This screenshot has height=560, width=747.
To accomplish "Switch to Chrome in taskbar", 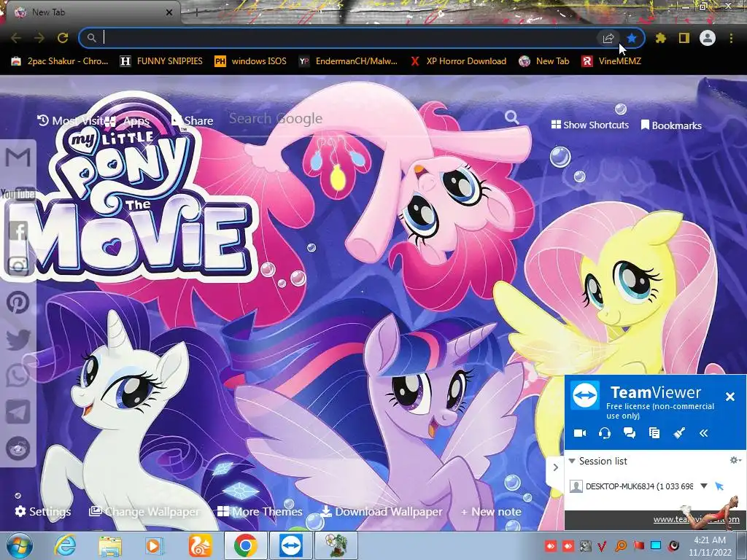I will (x=245, y=545).
